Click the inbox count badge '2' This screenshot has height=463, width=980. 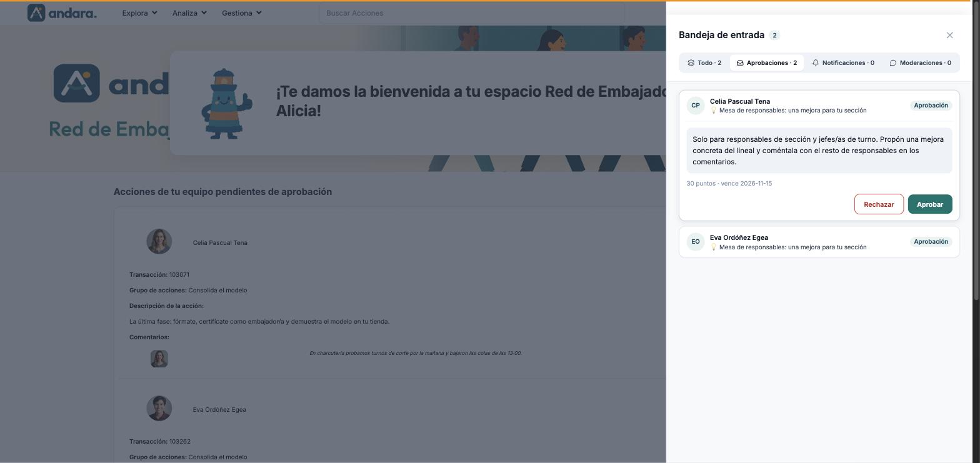[x=774, y=35]
